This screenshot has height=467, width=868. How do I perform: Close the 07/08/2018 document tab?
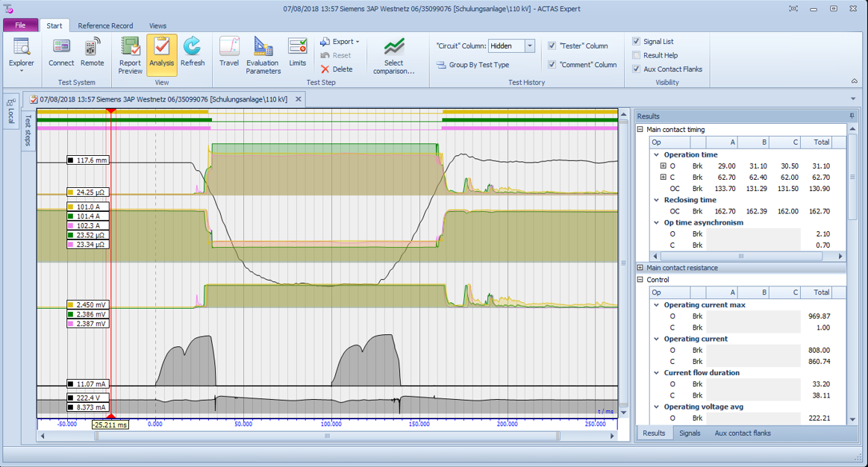click(299, 100)
